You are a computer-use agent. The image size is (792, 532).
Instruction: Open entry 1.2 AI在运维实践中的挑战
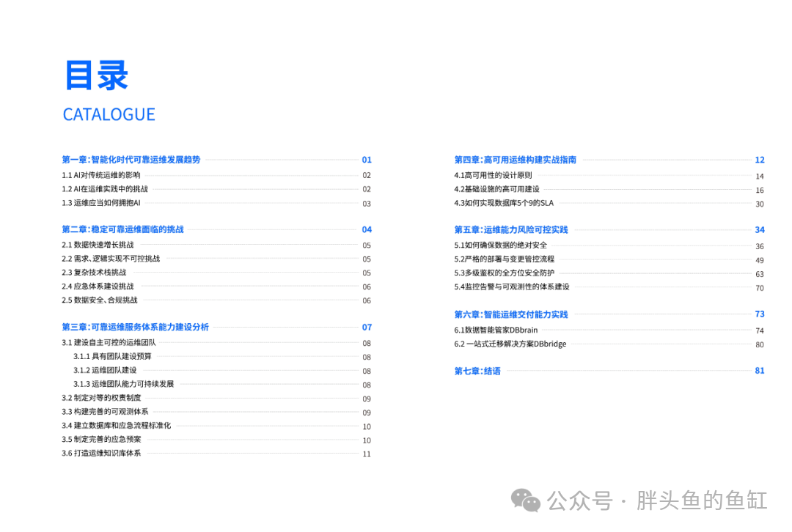[x=105, y=189]
